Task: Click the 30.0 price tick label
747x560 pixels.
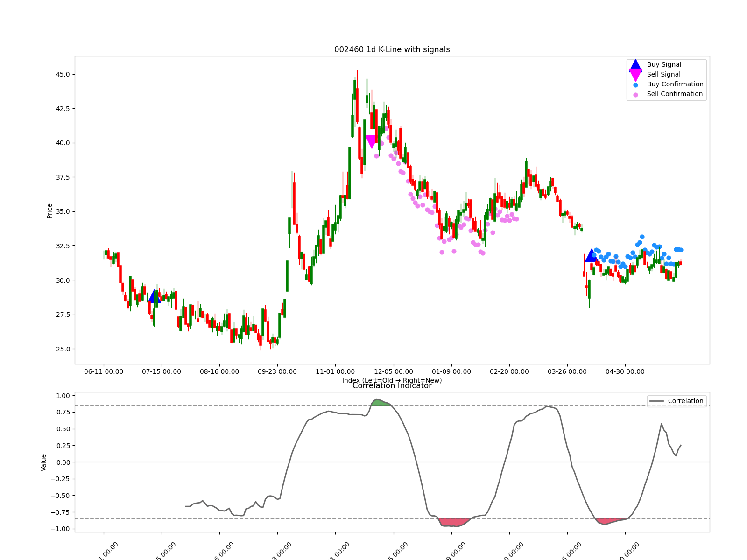Action: tap(62, 280)
